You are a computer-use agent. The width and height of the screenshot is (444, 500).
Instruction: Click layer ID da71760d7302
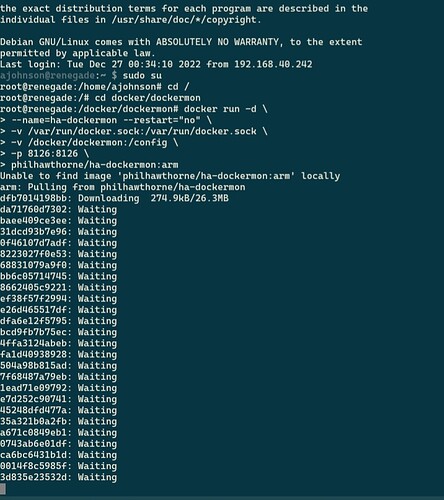(33, 210)
